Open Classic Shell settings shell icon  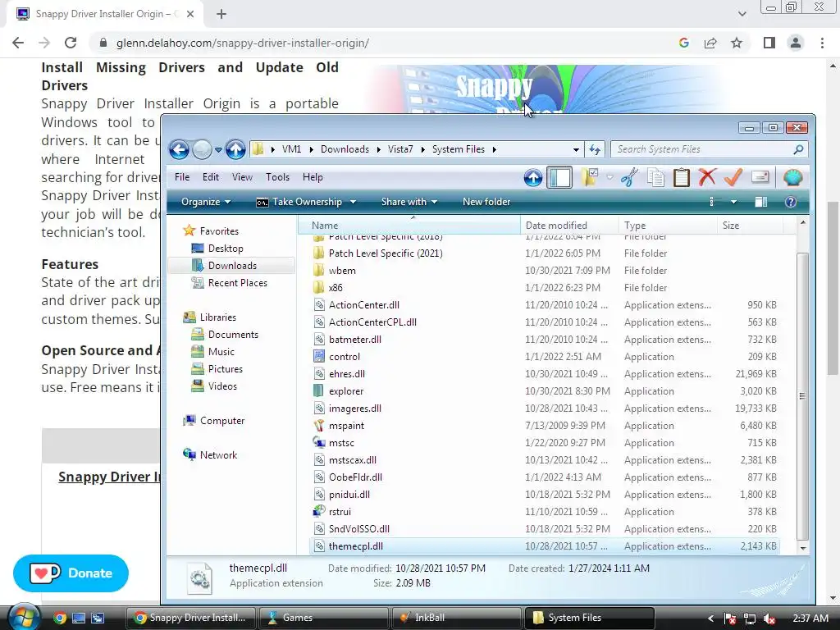pyautogui.click(x=793, y=177)
